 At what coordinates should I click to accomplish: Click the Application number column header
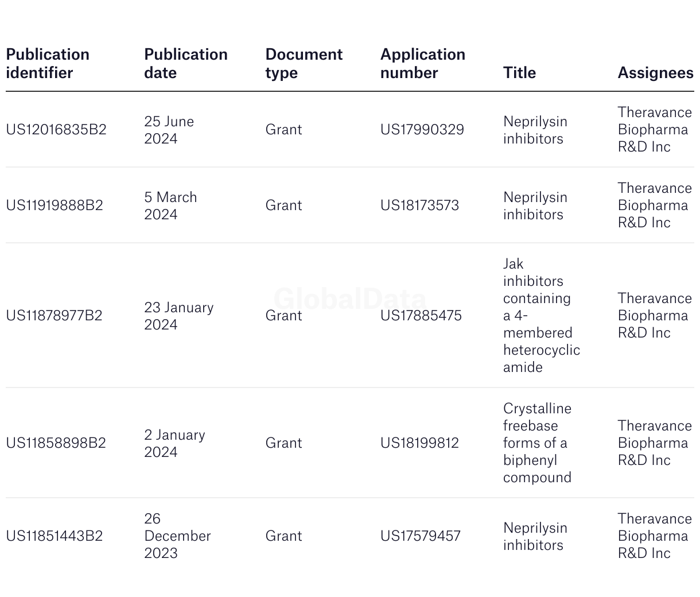click(423, 64)
